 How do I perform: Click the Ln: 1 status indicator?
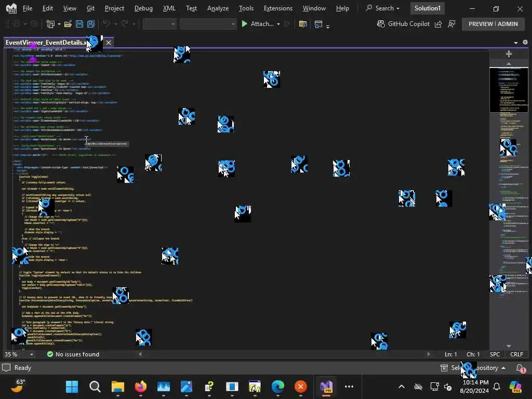450,354
